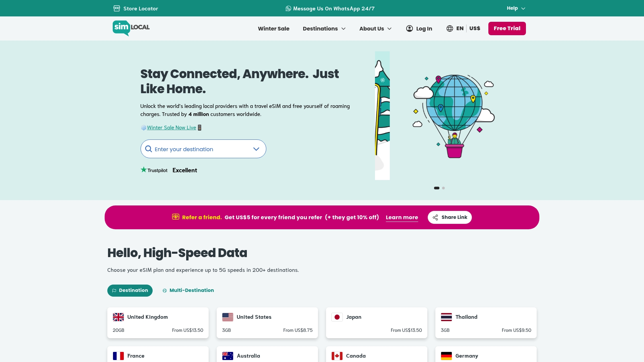Click the Store Locator shop icon

coord(117,8)
